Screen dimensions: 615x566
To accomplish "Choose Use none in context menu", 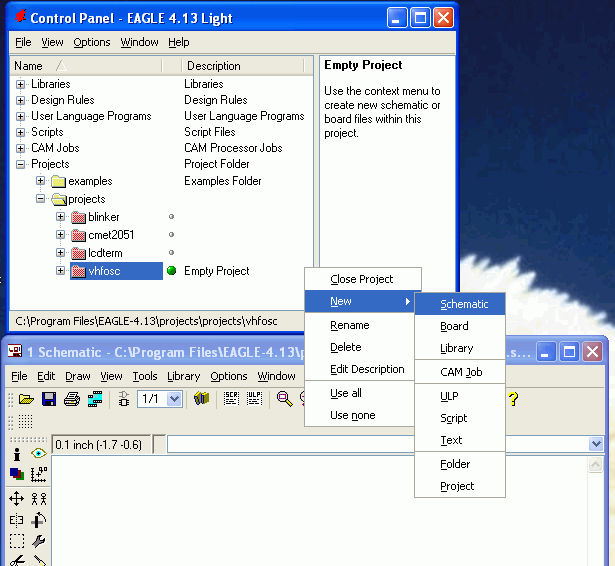I will [x=359, y=415].
